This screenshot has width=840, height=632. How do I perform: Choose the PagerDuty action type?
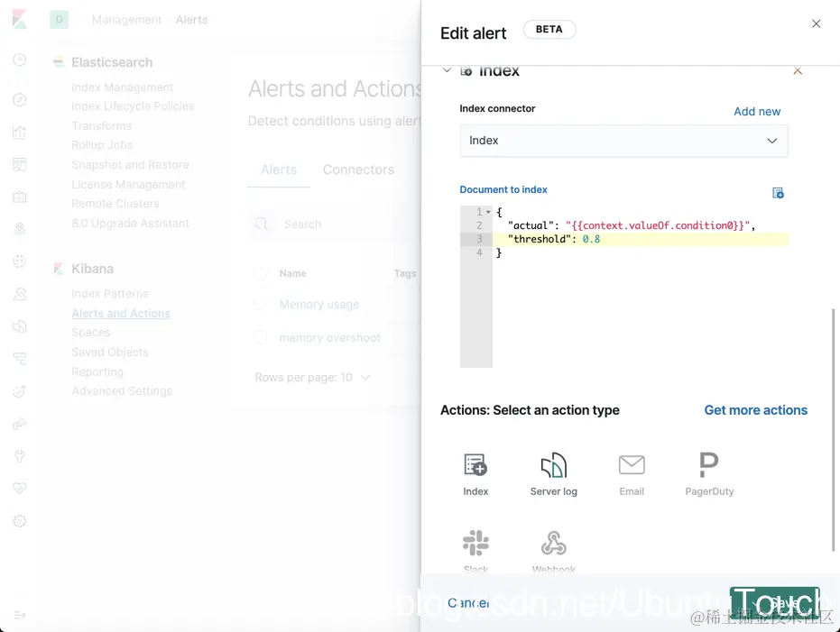tap(709, 474)
